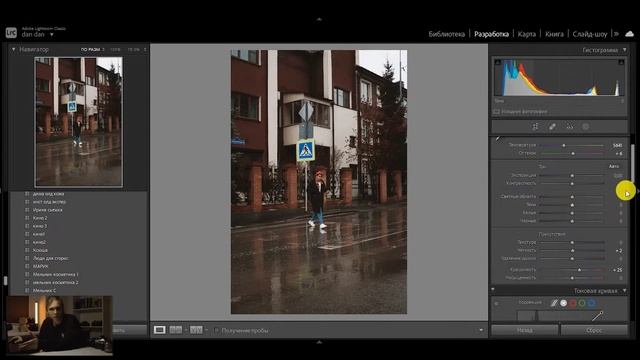Collapse the Histogram panel
640x360 pixels.
point(624,50)
